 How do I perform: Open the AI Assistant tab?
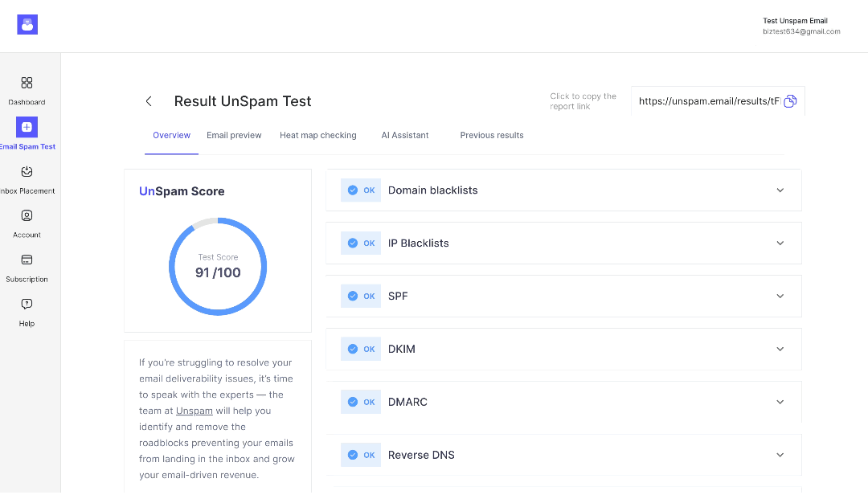(404, 135)
